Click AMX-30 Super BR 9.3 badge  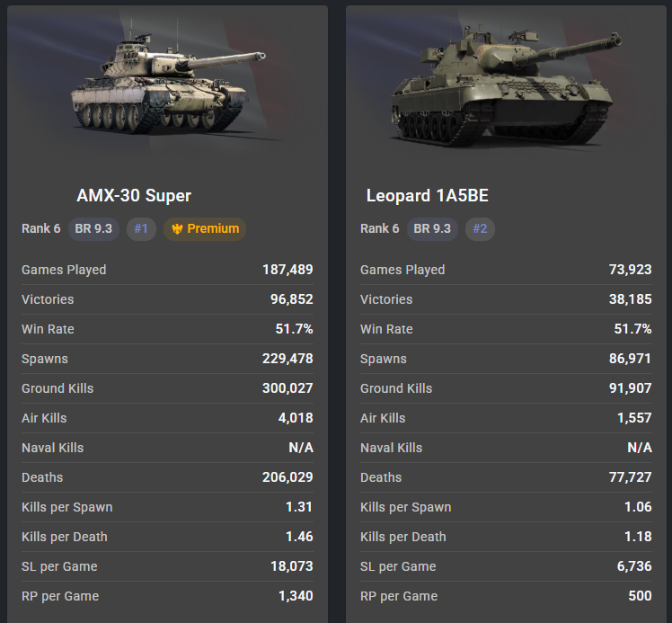click(93, 229)
